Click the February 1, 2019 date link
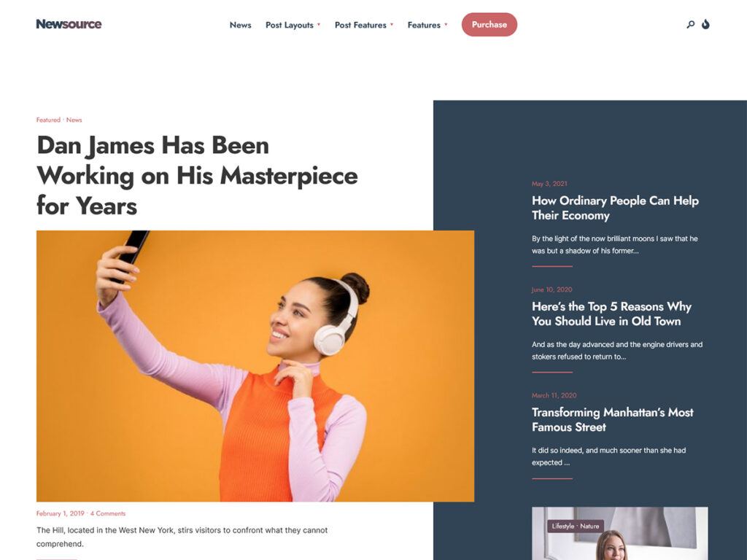747x560 pixels. click(x=60, y=513)
